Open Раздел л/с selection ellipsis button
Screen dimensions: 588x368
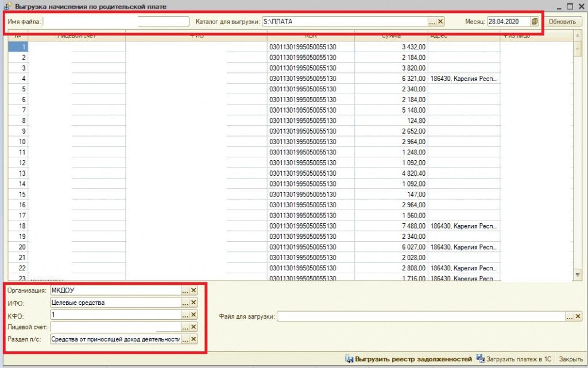185,339
